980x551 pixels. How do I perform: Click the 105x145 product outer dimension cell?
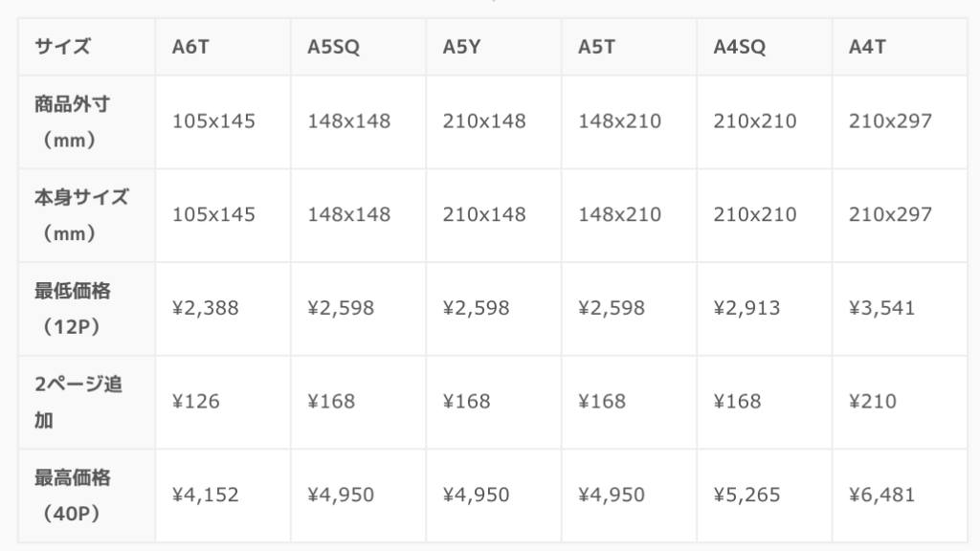223,121
